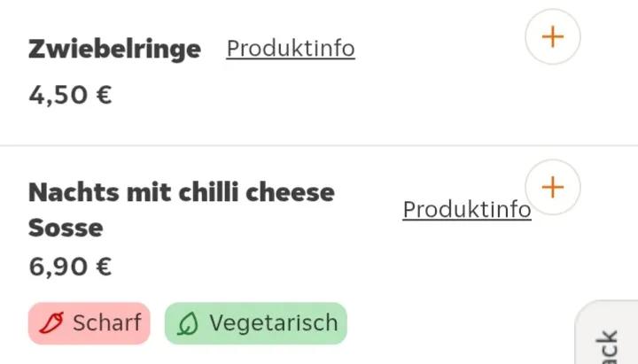Click the euro sign after 6,90

tap(104, 267)
